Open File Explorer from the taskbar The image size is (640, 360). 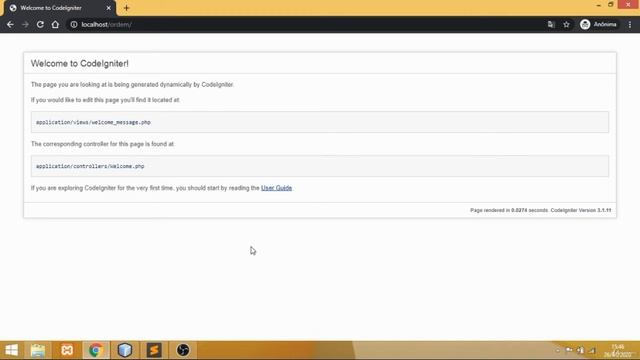38,350
